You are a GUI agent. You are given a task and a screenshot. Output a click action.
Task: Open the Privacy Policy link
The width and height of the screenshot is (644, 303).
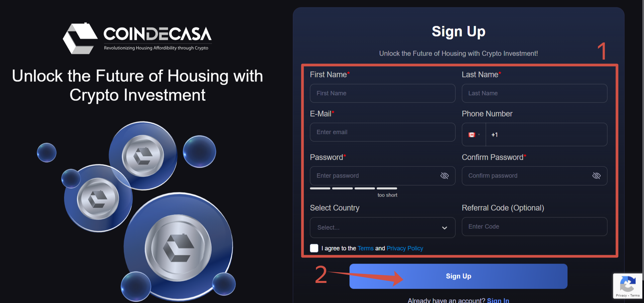[x=405, y=248]
